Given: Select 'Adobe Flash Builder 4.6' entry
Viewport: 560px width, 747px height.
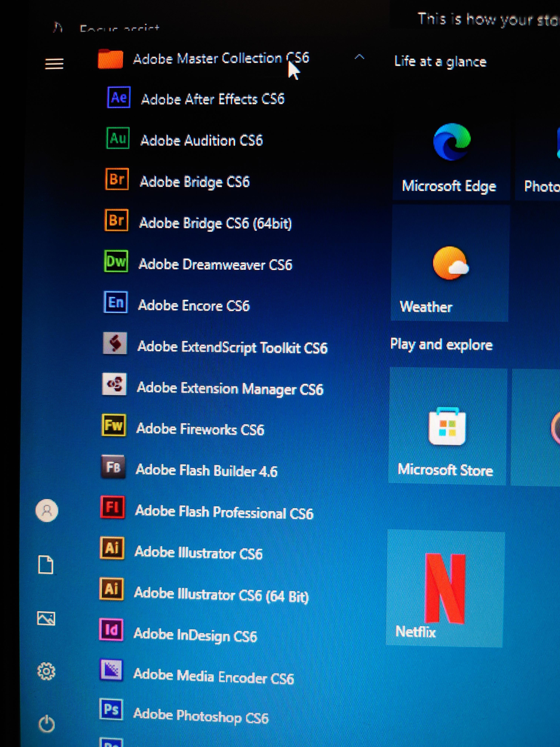Looking at the screenshot, I should (x=206, y=471).
